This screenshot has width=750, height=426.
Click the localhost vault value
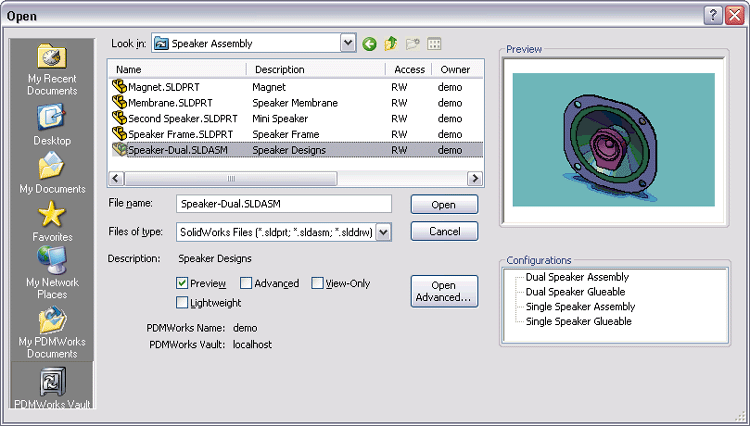[252, 344]
